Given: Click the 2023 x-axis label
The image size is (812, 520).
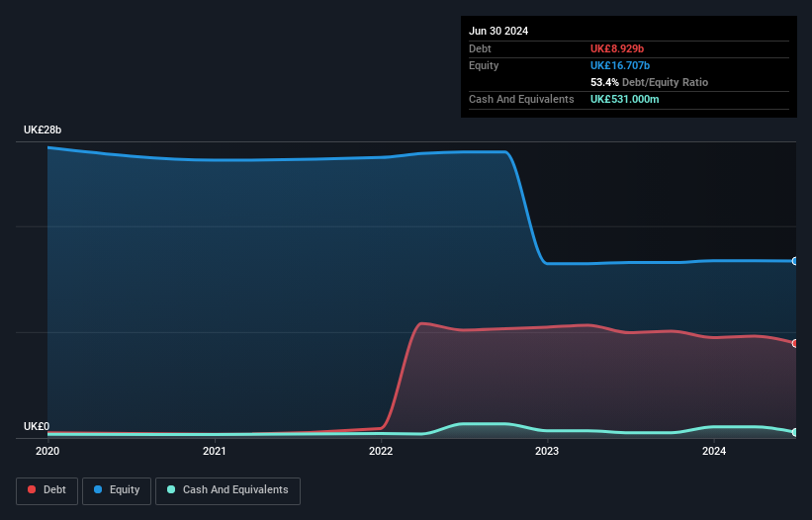Looking at the screenshot, I should pos(547,451).
